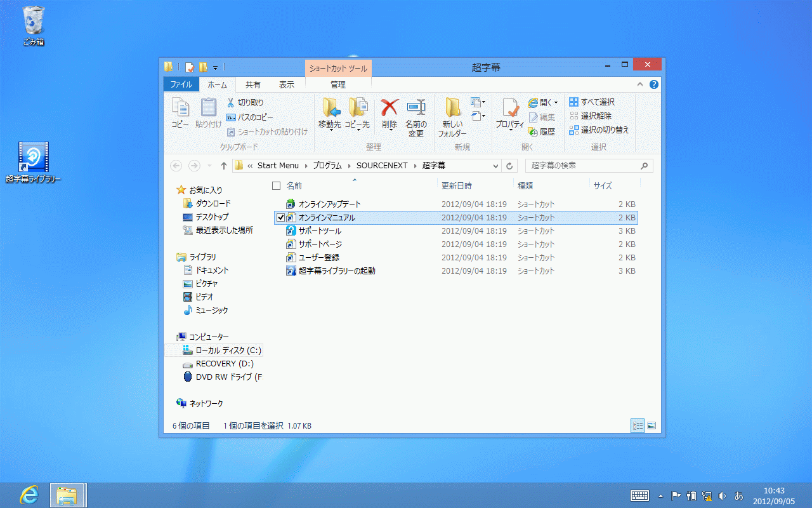Image resolution: width=812 pixels, height=508 pixels.
Task: Click すべて選択 (Select all)
Action: [592, 102]
